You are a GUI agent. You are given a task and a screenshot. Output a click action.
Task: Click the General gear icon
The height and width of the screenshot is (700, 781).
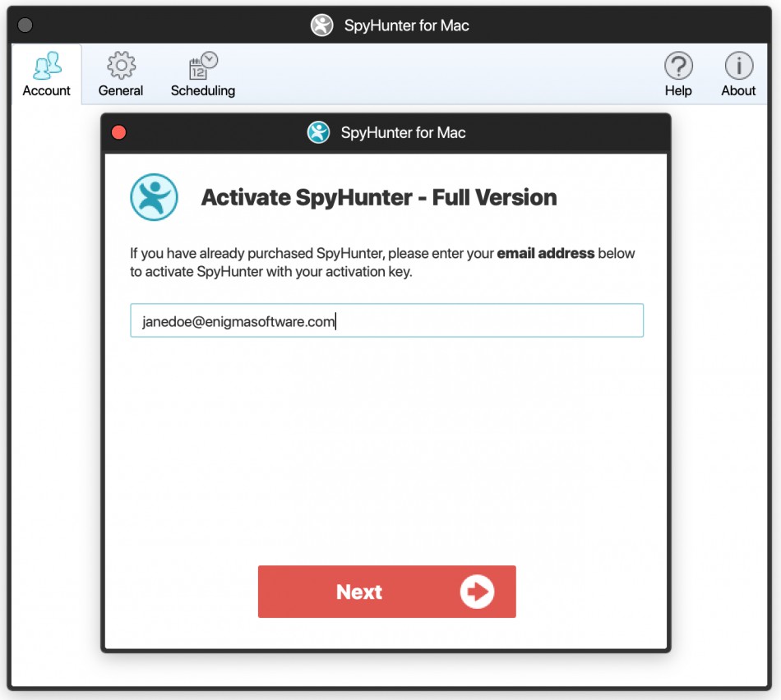tap(121, 65)
